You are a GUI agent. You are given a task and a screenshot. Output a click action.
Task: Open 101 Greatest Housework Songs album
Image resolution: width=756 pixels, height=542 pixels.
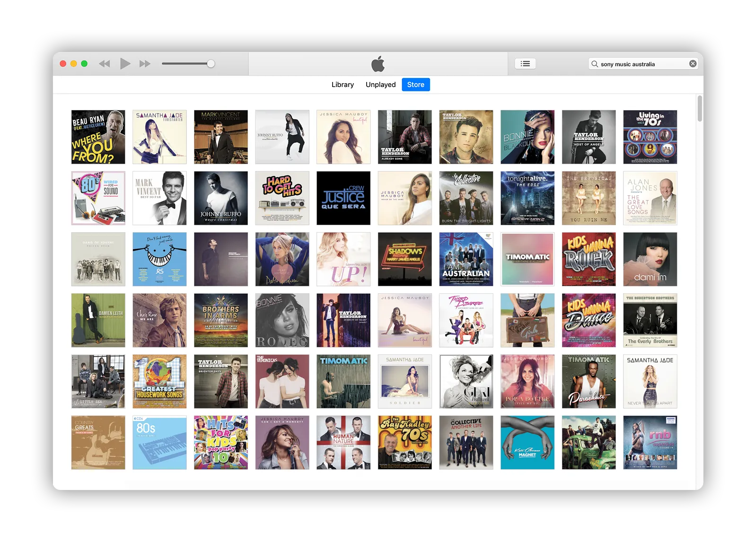159,381
